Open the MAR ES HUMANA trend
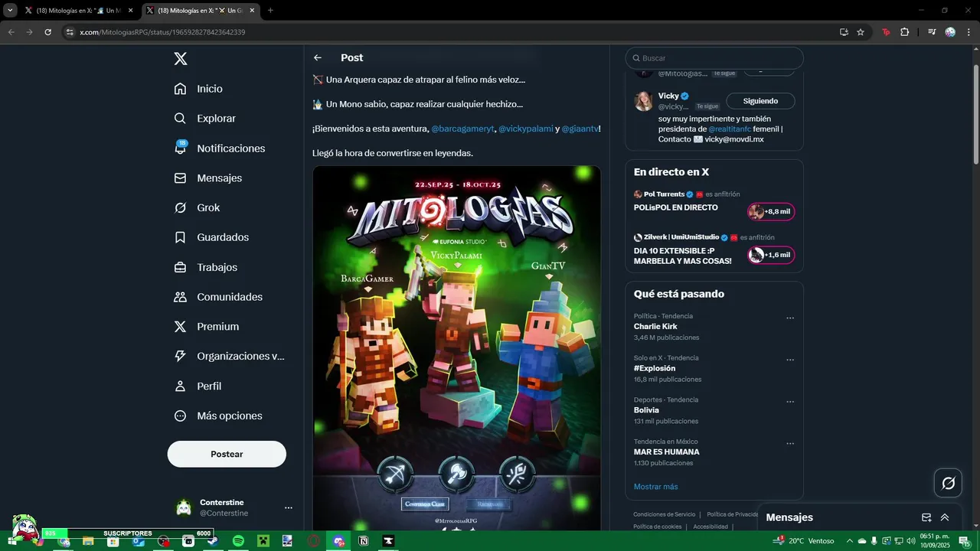Image resolution: width=980 pixels, height=551 pixels. click(666, 452)
